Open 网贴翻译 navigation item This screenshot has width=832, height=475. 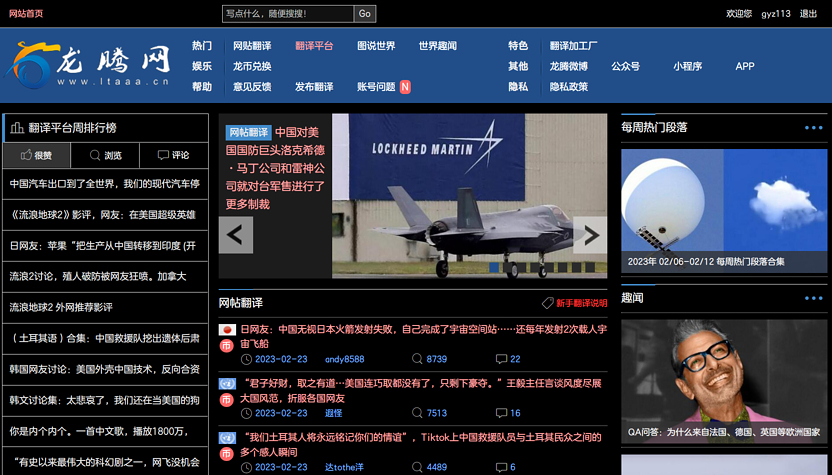[x=252, y=46]
